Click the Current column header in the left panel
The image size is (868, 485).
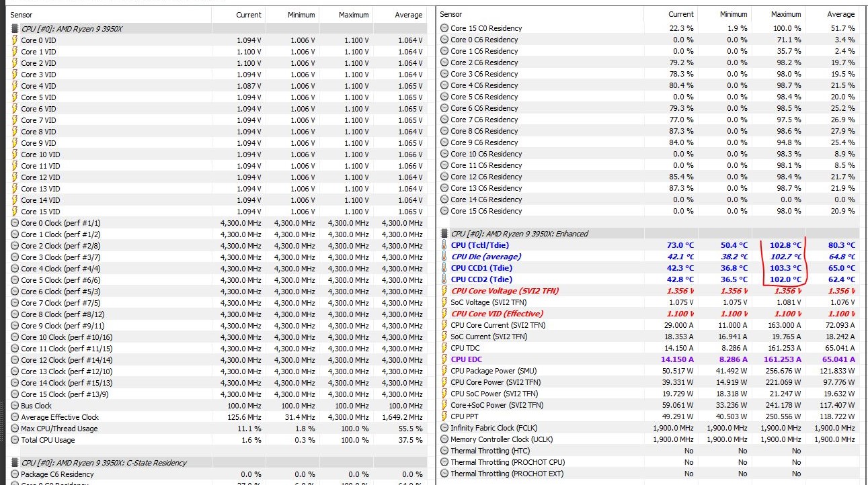249,15
